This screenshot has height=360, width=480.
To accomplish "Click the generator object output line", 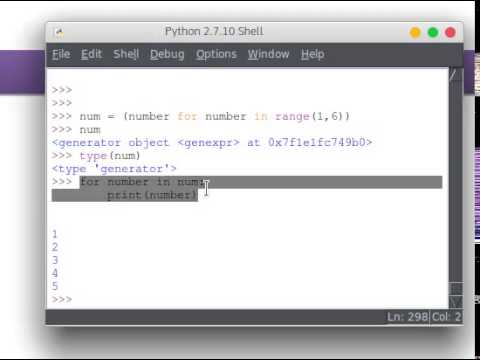I will pos(212,143).
